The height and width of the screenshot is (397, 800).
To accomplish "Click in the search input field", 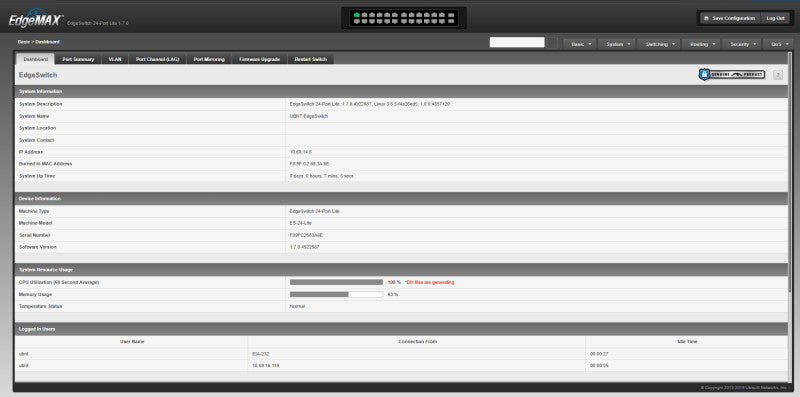I will [x=517, y=43].
